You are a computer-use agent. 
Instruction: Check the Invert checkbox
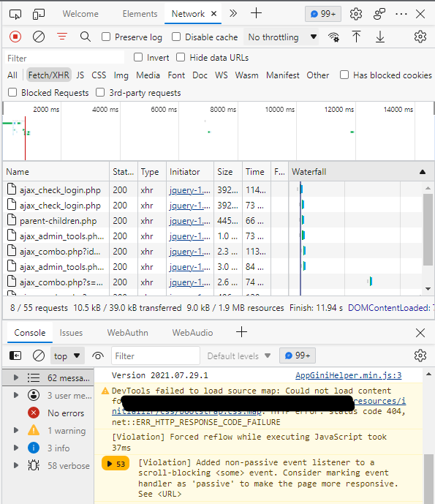coord(138,57)
